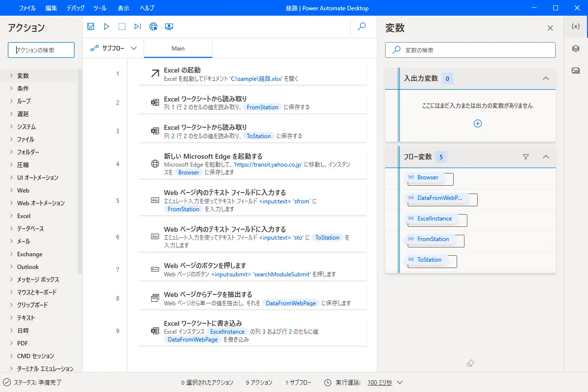Stop the flow with the square icon
588x392 pixels.
click(122, 26)
